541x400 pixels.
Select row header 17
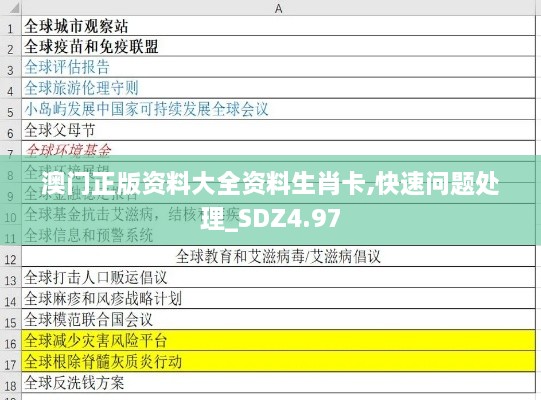click(11, 362)
